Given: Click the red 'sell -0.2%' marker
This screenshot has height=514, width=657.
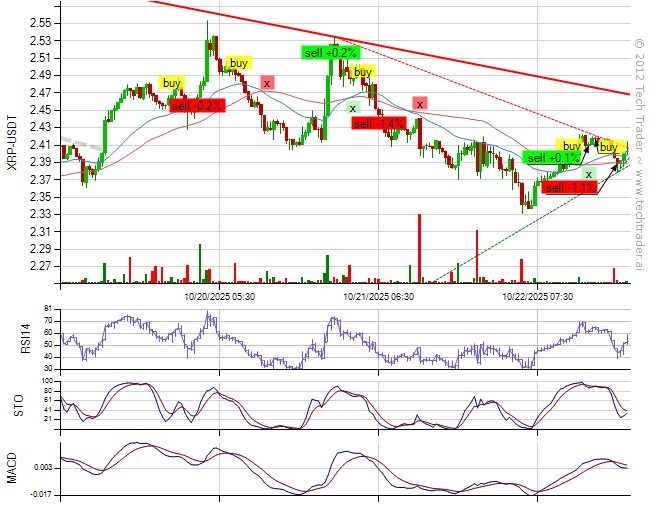Looking at the screenshot, I should click(x=196, y=105).
